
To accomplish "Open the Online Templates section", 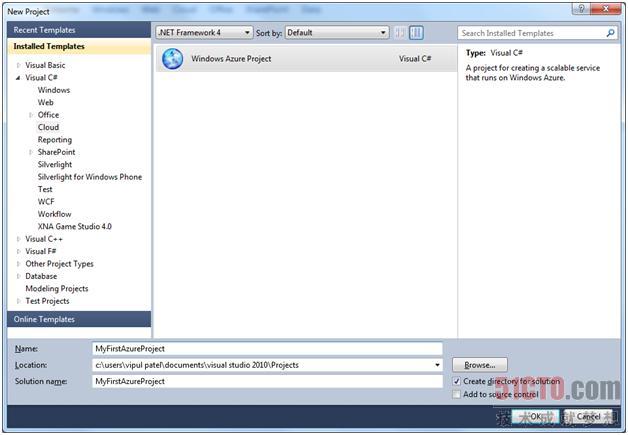I will pos(79,319).
